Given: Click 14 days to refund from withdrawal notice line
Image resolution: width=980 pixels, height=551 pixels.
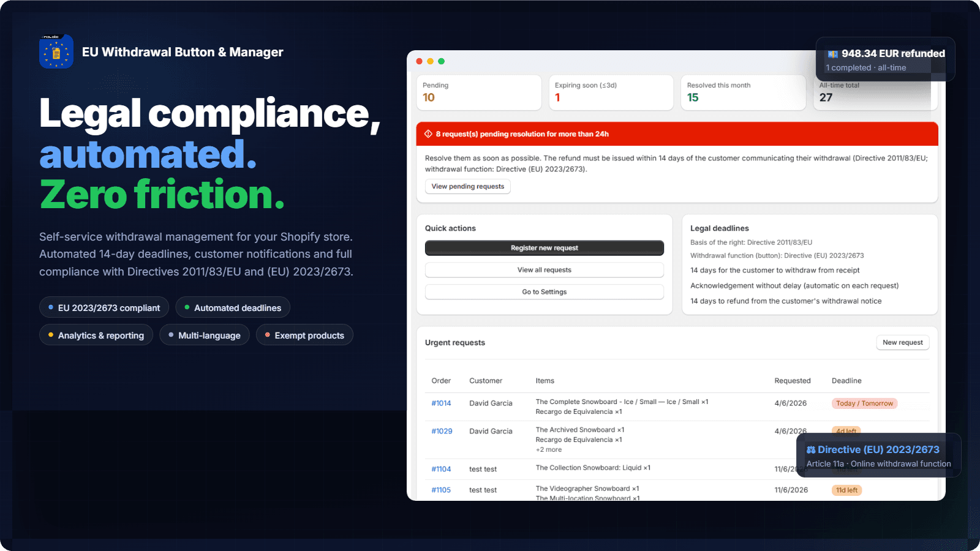Looking at the screenshot, I should tap(786, 301).
